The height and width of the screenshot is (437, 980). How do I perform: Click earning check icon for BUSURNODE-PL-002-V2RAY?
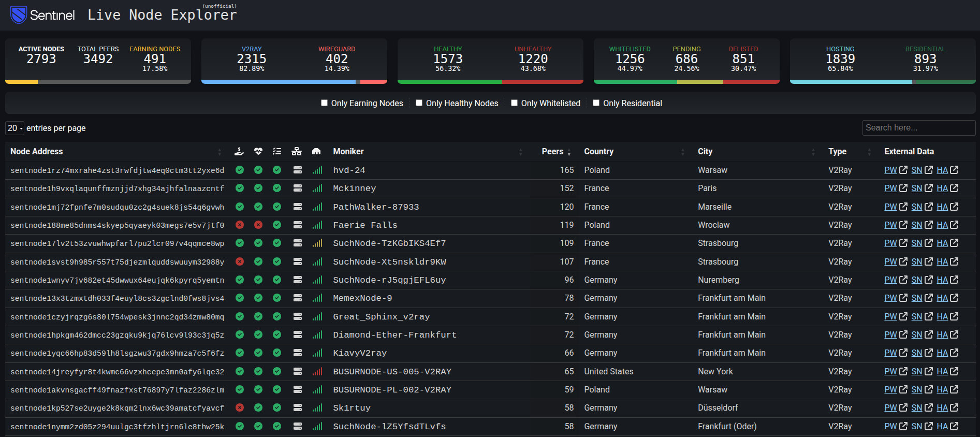click(240, 389)
